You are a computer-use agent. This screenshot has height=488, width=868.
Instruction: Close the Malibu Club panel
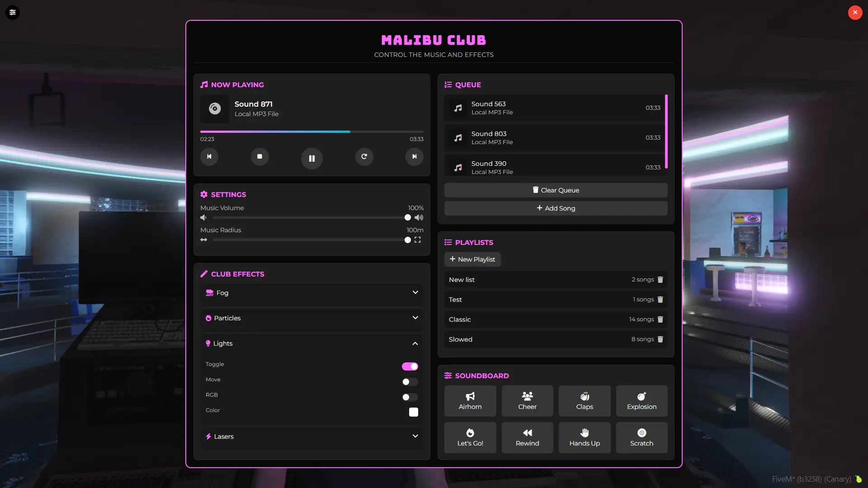coord(855,12)
